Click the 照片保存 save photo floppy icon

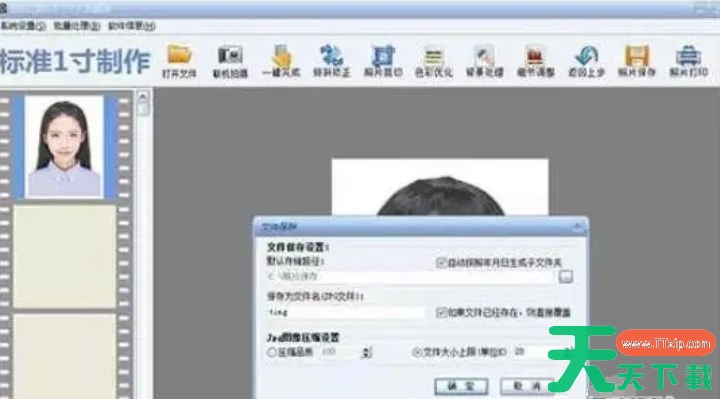[637, 61]
